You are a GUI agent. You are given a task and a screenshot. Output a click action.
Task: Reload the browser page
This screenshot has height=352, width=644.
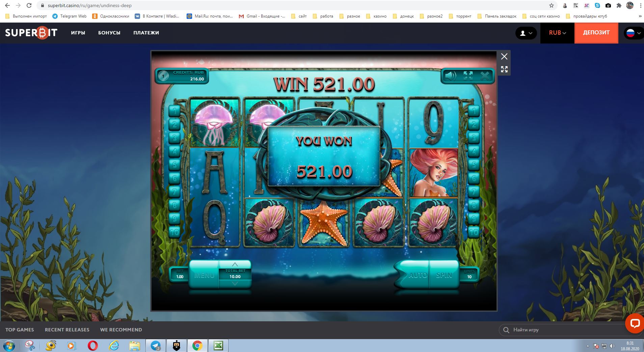(29, 5)
